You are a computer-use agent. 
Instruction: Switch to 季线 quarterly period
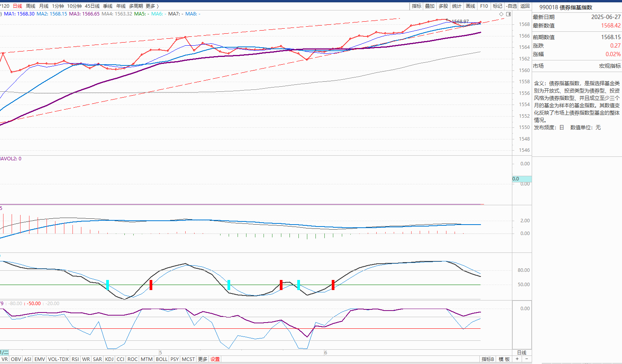(x=108, y=6)
